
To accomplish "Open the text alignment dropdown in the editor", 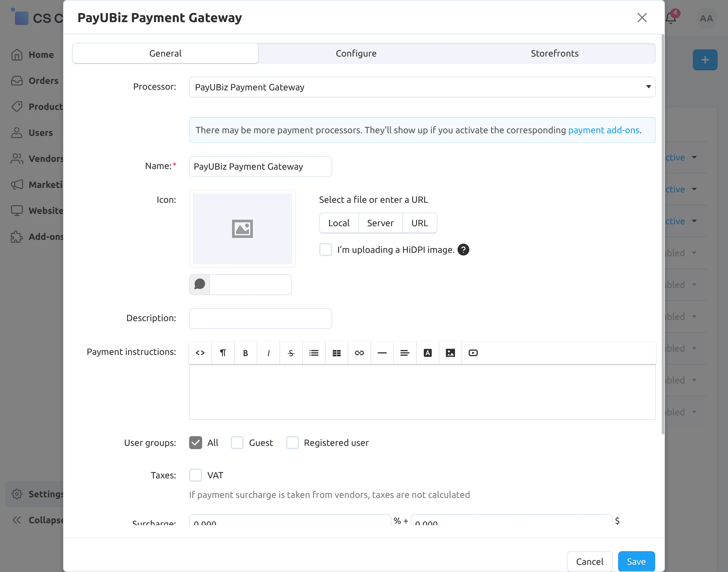I will click(405, 353).
